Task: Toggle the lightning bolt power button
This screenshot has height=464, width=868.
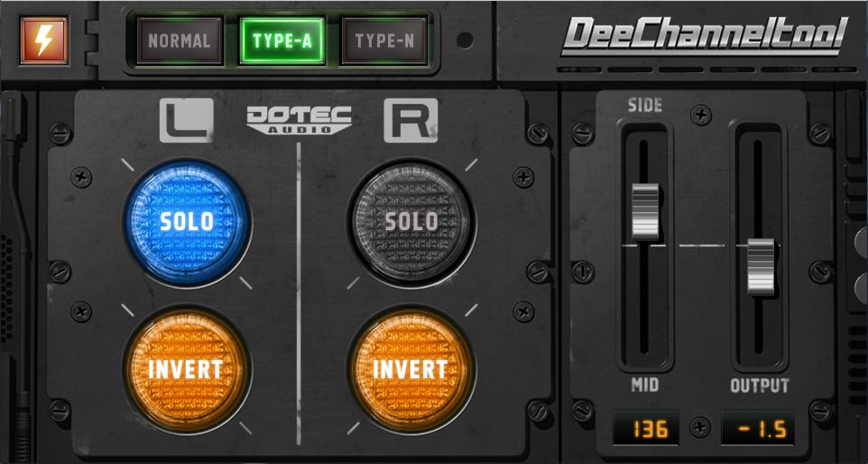Action: [x=43, y=41]
